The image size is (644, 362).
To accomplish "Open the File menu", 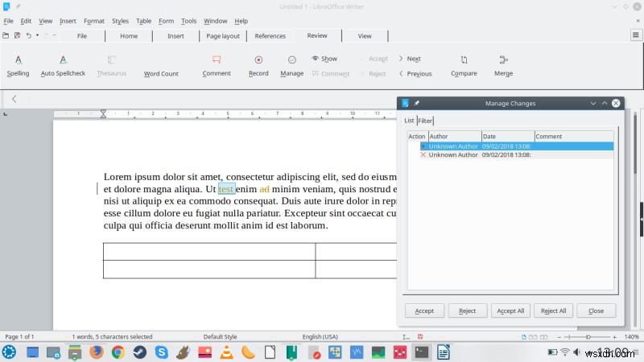I will [8, 21].
